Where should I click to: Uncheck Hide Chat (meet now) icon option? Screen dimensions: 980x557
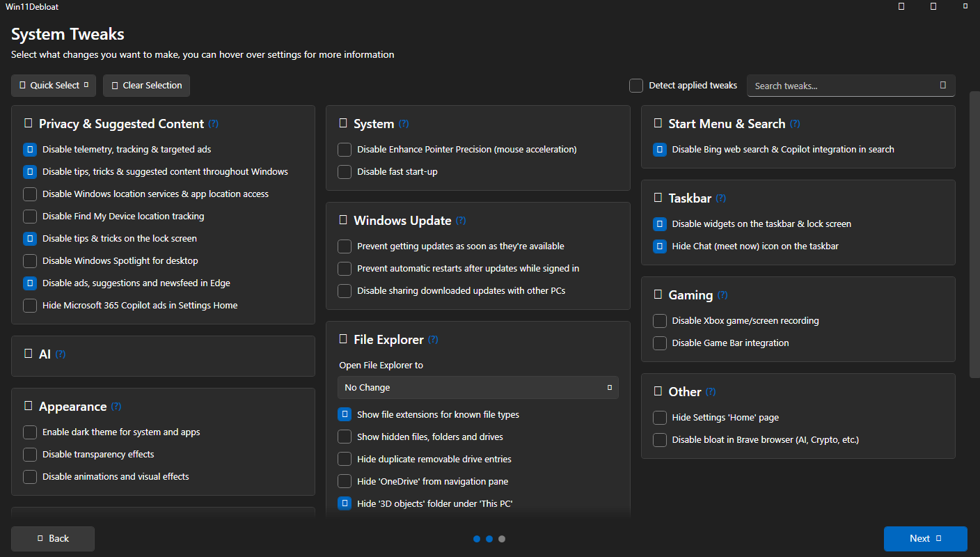click(660, 246)
